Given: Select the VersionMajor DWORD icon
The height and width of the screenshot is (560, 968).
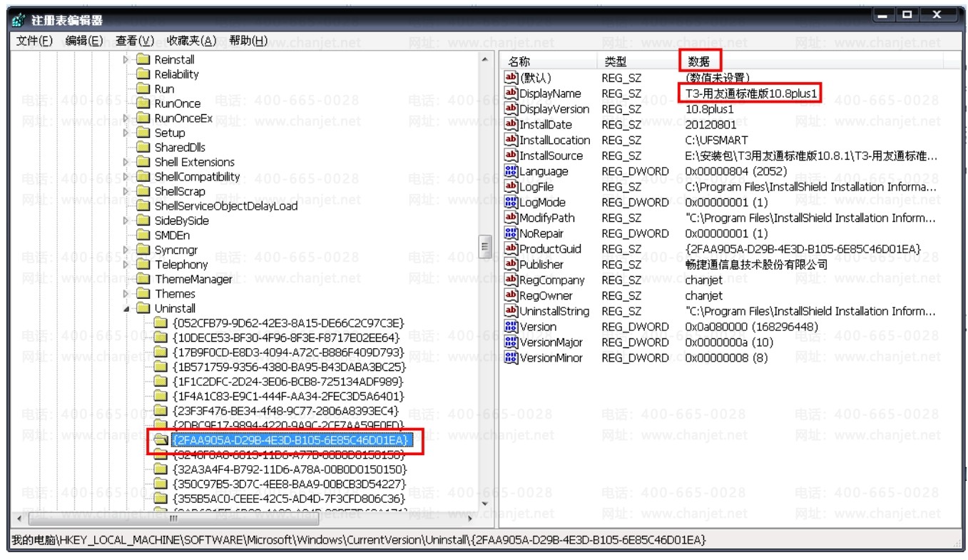Looking at the screenshot, I should click(x=511, y=342).
